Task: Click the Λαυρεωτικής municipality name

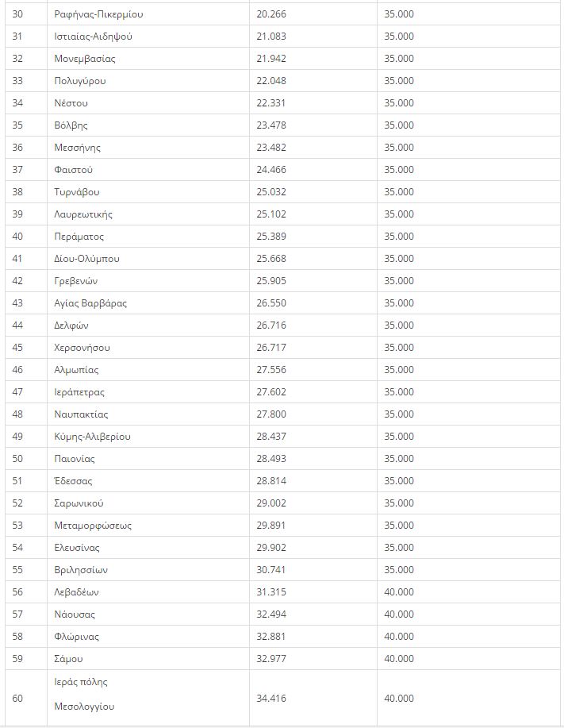Action: [83, 214]
